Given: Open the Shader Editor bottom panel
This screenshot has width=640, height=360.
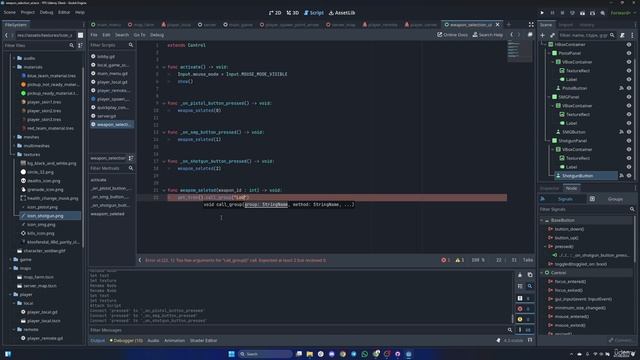Looking at the screenshot, I should coord(203,340).
